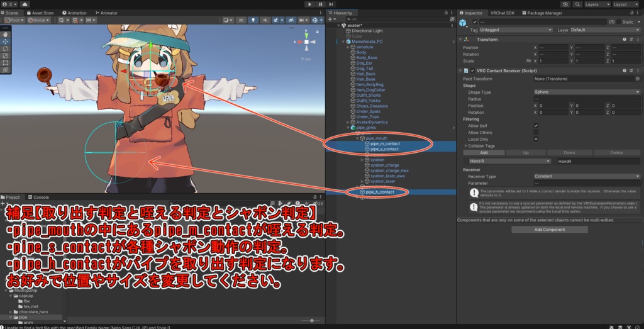Switch to the VRChat SDK tab
This screenshot has height=329, width=644.
coord(502,13)
